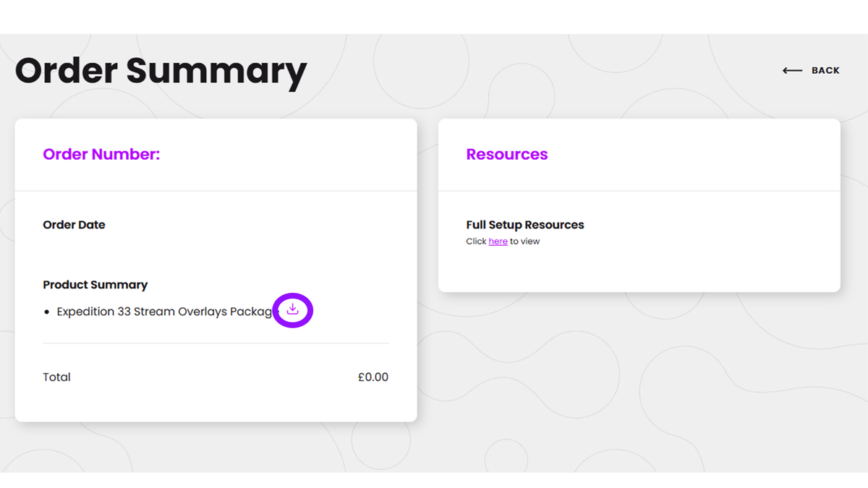
Task: Click the 'to view' text after here
Action: pyautogui.click(x=525, y=241)
